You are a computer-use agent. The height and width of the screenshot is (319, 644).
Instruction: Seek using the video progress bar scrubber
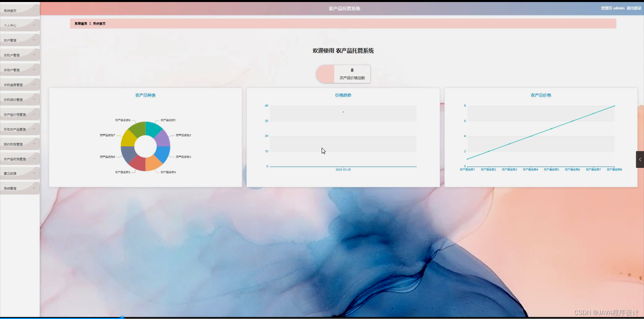pyautogui.click(x=122, y=317)
